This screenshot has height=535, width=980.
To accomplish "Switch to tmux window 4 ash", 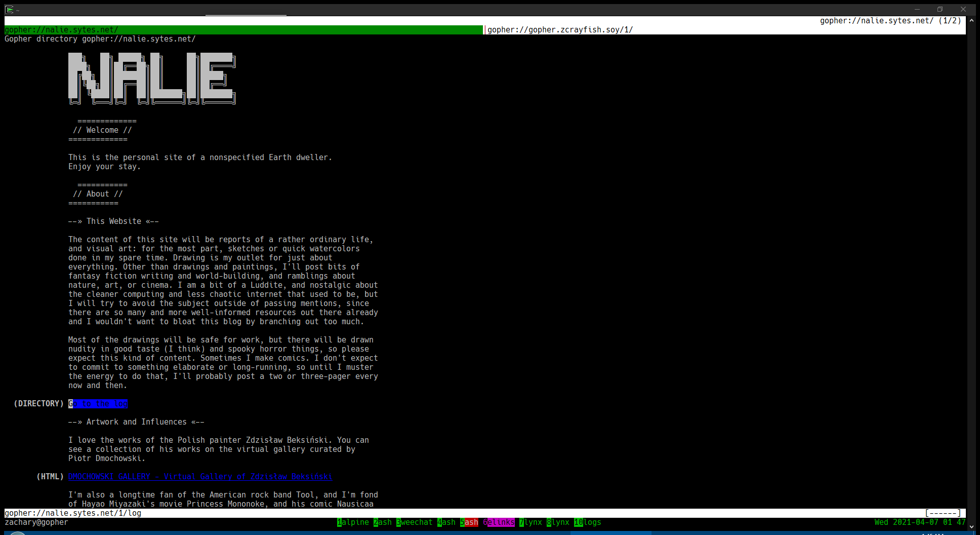I will click(x=446, y=522).
